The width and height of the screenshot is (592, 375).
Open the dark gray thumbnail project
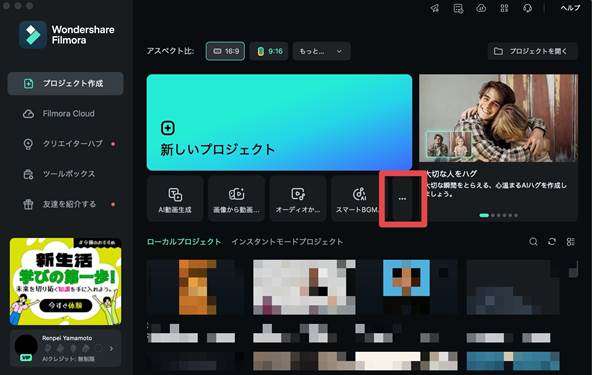tap(513, 287)
